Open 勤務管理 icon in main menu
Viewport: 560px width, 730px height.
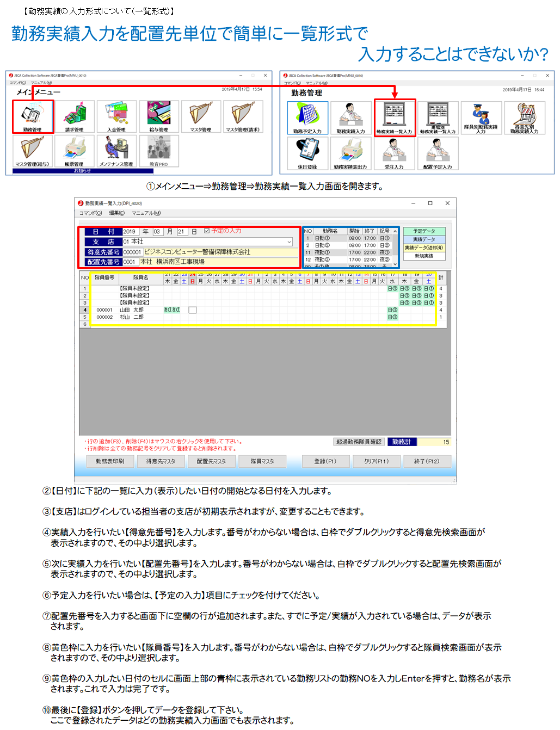click(x=33, y=116)
